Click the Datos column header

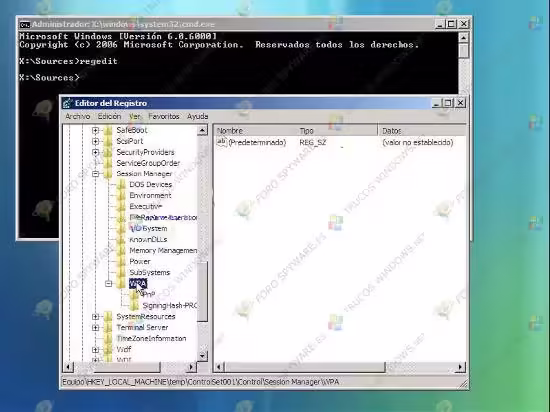point(422,131)
